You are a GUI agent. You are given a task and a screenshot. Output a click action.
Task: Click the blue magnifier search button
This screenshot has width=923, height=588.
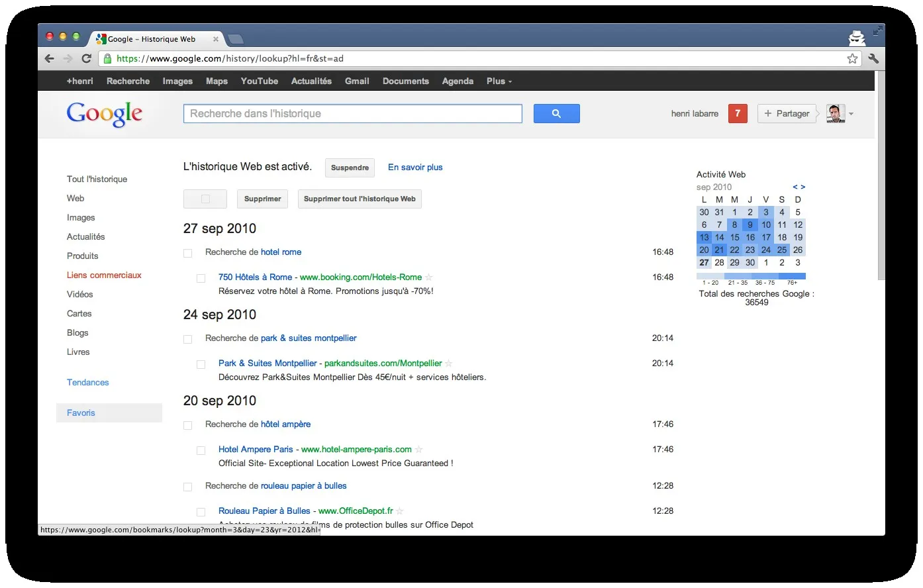tap(556, 113)
